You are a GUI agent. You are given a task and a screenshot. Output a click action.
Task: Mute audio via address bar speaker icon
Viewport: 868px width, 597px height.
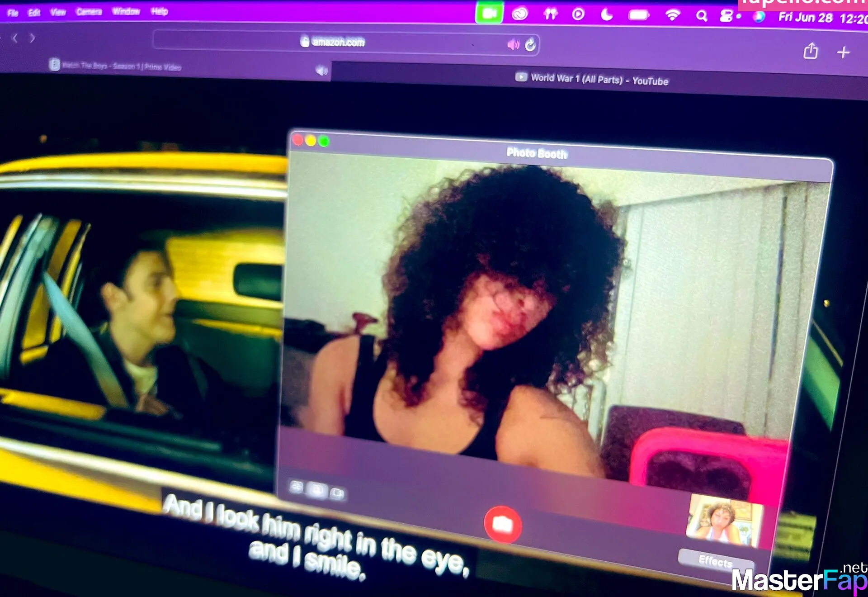click(x=513, y=44)
